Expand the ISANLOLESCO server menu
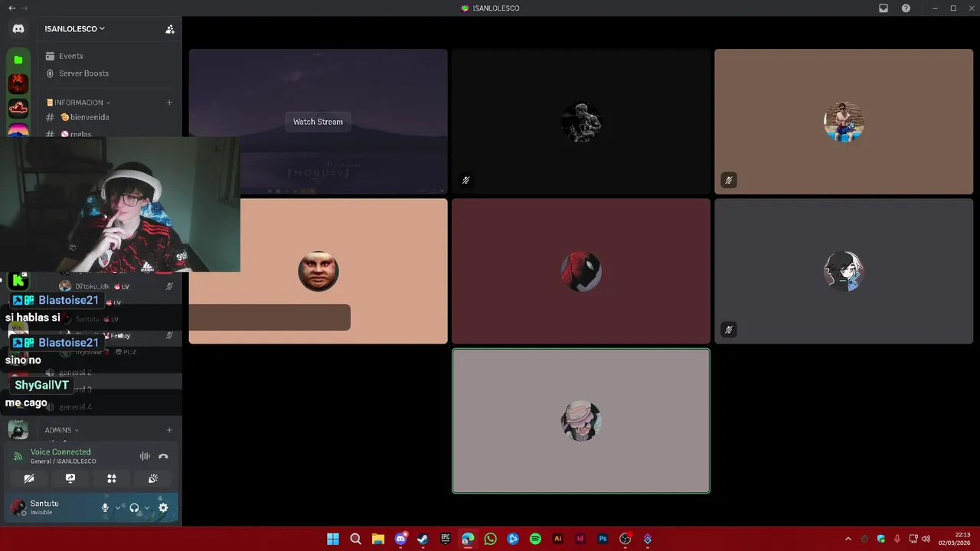 coord(75,29)
